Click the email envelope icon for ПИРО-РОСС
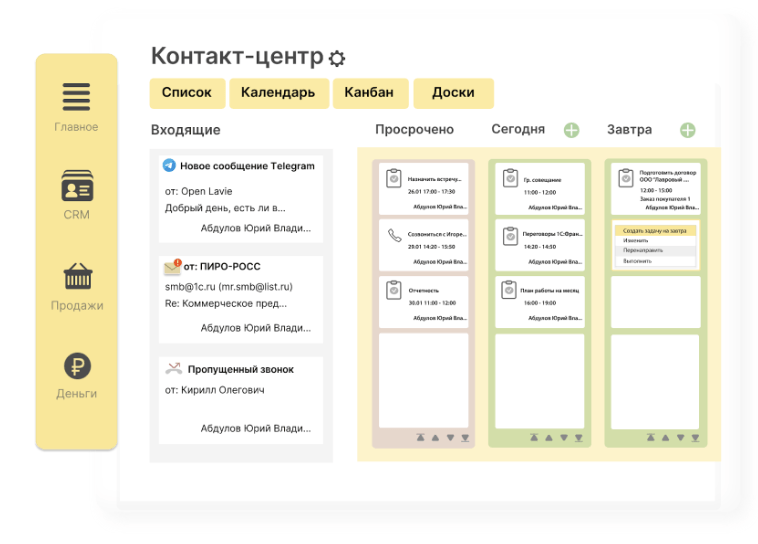 coord(173,266)
